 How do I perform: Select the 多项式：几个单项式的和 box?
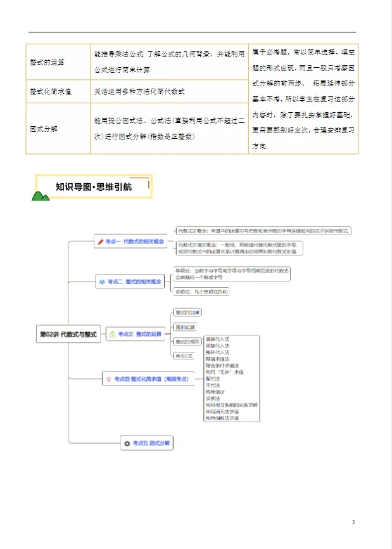point(201,292)
